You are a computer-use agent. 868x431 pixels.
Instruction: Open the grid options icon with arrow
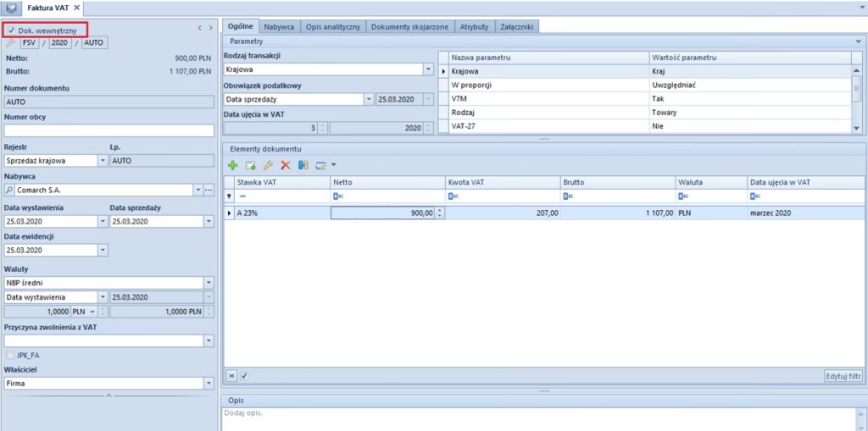coord(324,164)
